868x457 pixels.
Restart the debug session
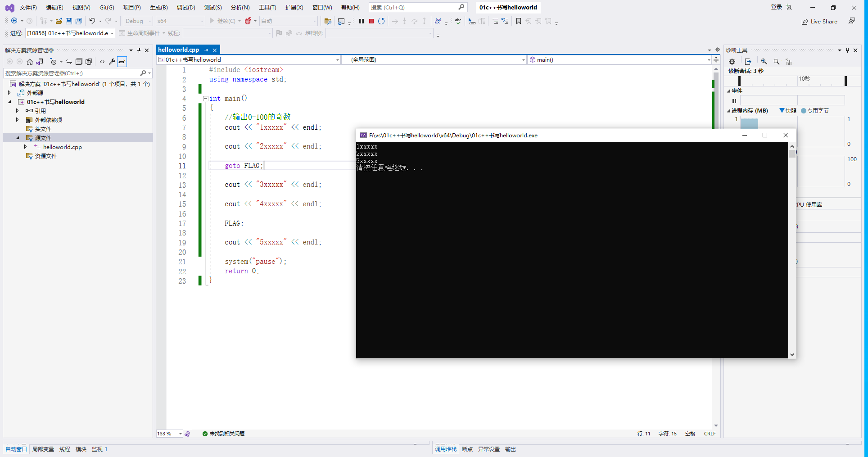pyautogui.click(x=381, y=21)
